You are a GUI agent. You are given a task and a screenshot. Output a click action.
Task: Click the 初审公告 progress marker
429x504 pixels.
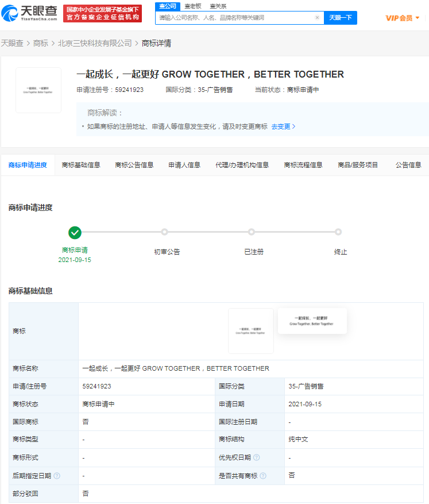(164, 232)
